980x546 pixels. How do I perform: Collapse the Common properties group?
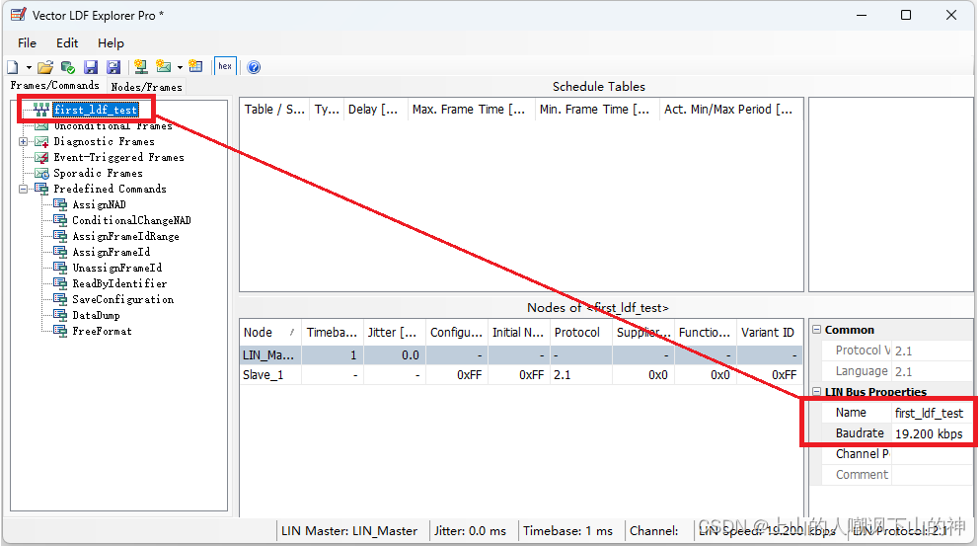[816, 330]
